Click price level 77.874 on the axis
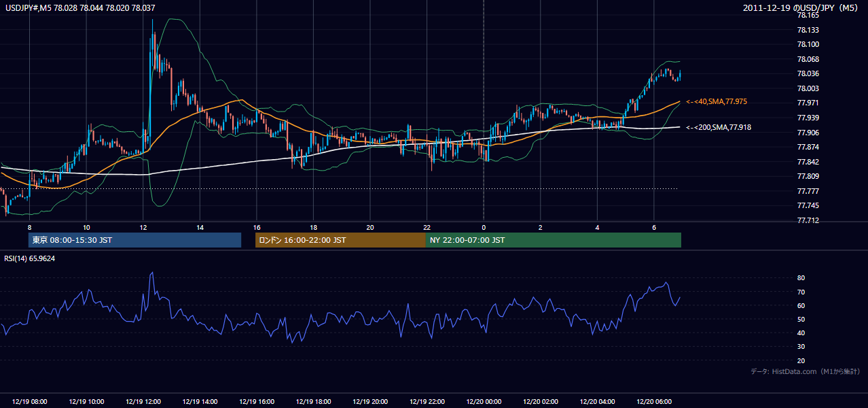Screen dimensions: 868x408 [808, 147]
